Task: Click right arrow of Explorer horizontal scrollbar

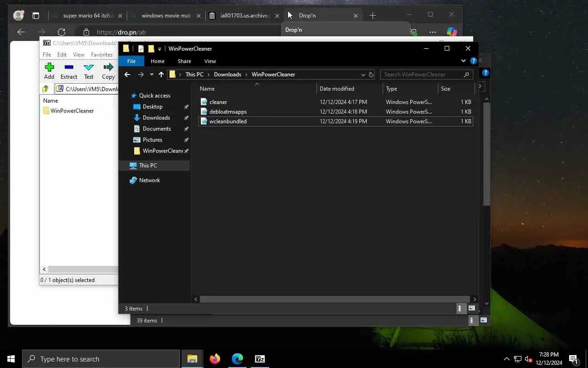Action: 475,299
